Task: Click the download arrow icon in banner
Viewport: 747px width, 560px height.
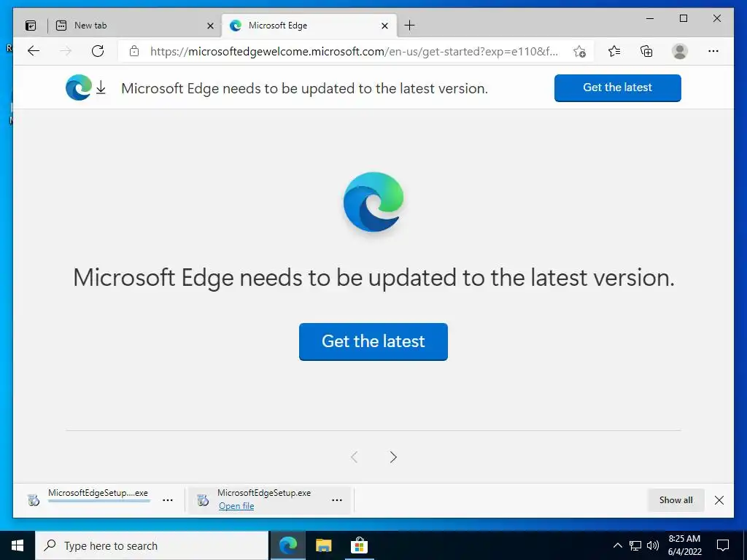Action: tap(101, 87)
